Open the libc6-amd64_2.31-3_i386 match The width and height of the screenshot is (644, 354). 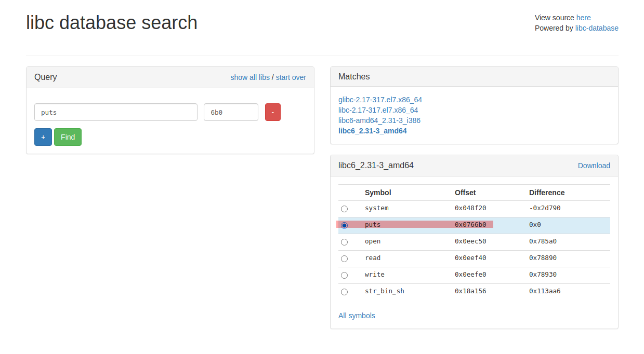pos(379,120)
